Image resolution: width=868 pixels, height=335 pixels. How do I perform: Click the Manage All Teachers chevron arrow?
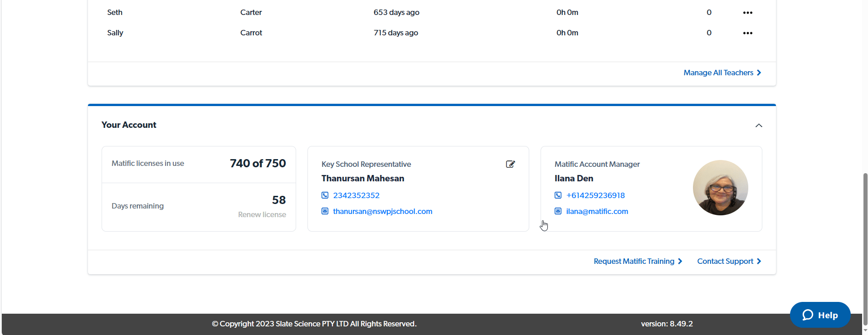tap(759, 73)
